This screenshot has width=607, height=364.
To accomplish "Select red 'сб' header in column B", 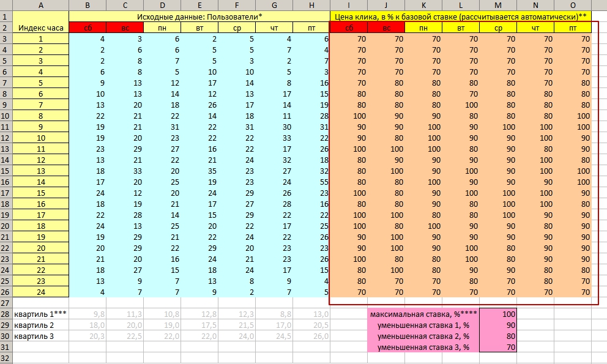I will [x=88, y=28].
